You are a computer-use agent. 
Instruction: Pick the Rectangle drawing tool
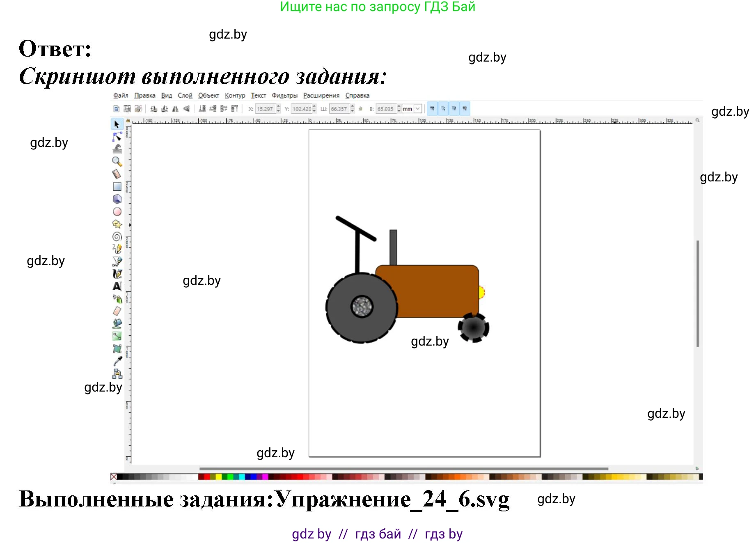point(117,187)
